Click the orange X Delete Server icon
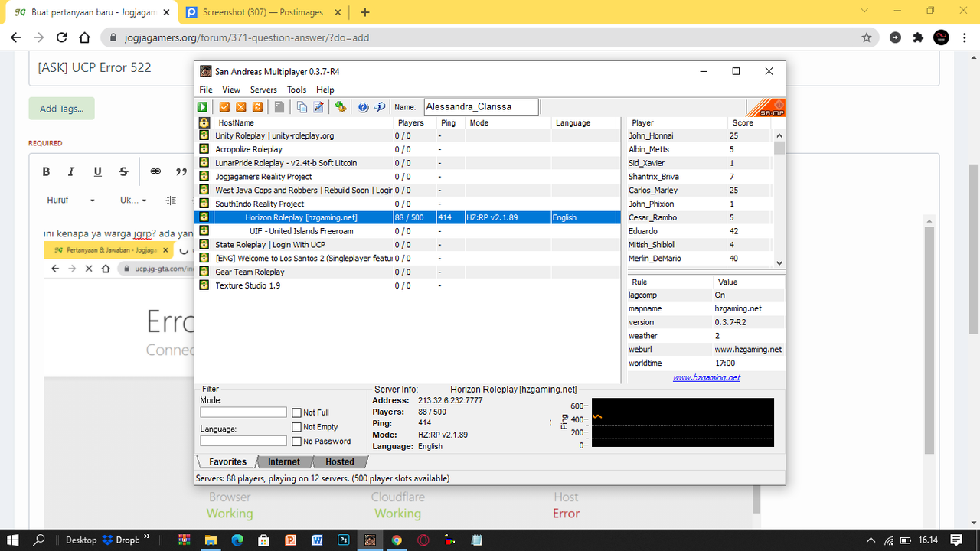980x551 pixels. (241, 107)
